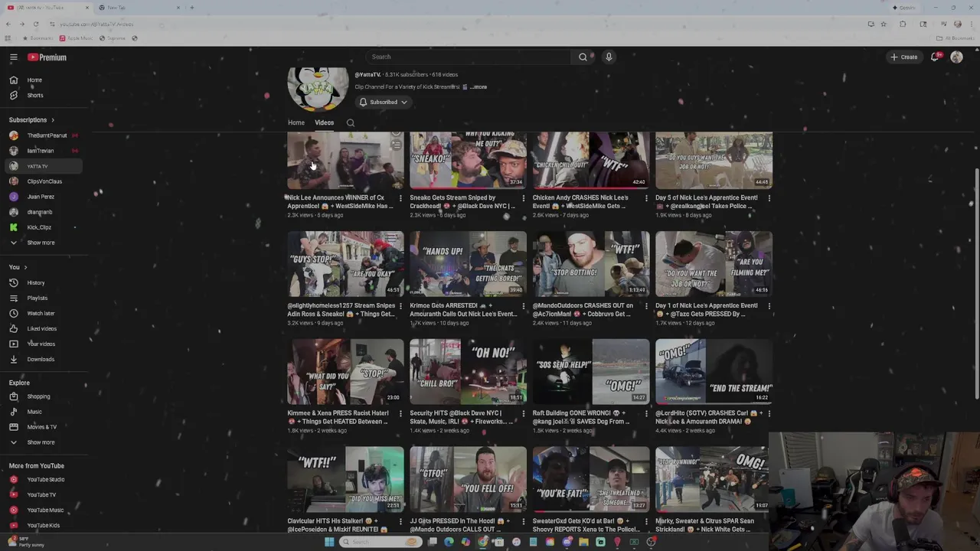This screenshot has height=551, width=980.
Task: Open Watch later in sidebar
Action: coord(41,313)
